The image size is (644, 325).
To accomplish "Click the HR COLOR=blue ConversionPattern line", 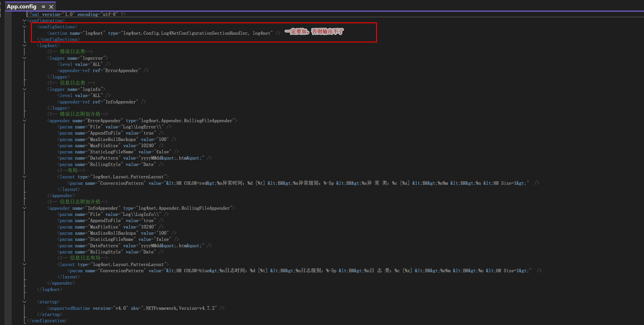I will point(305,271).
